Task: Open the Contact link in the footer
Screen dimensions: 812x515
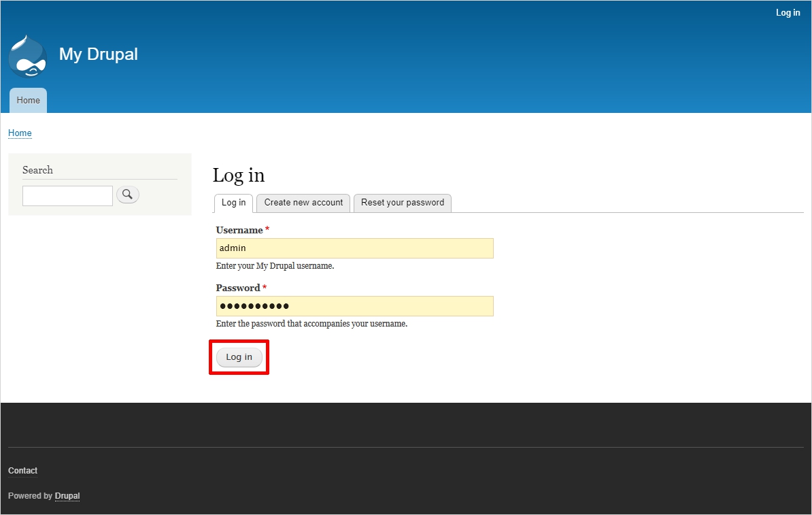Action: (22, 471)
